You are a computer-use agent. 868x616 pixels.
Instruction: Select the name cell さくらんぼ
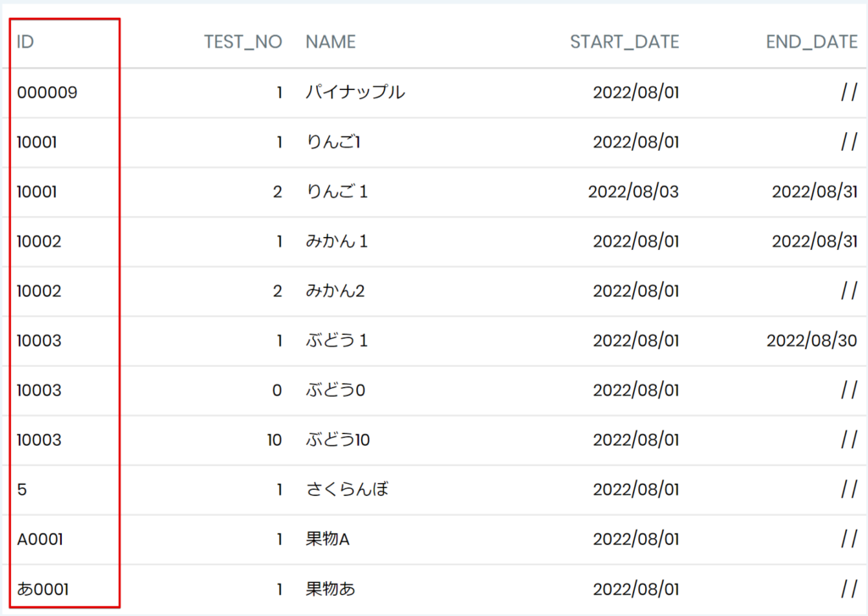tap(347, 489)
